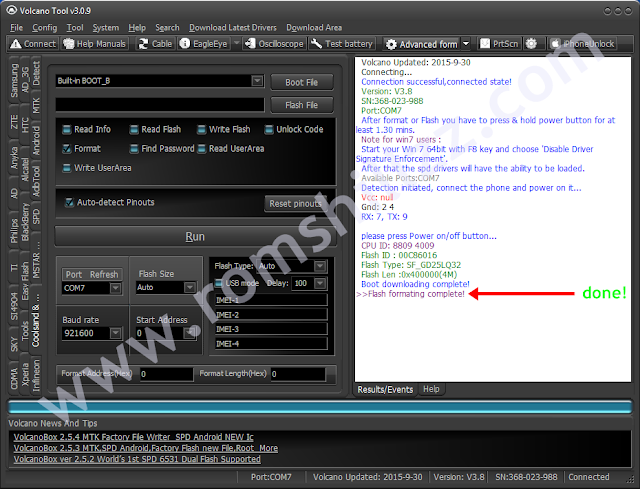Click the Port Refresh button
Image resolution: width=640 pixels, height=489 pixels.
coord(92,274)
